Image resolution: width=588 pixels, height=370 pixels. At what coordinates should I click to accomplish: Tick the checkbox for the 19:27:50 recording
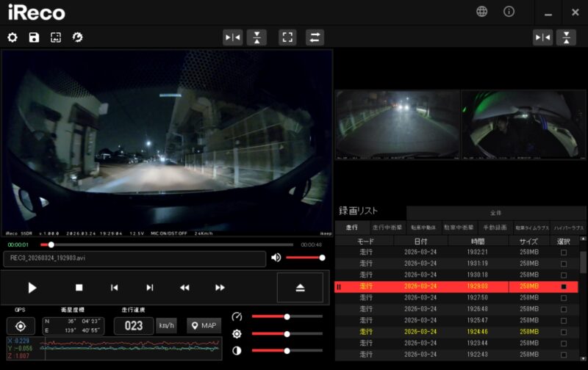coord(563,297)
